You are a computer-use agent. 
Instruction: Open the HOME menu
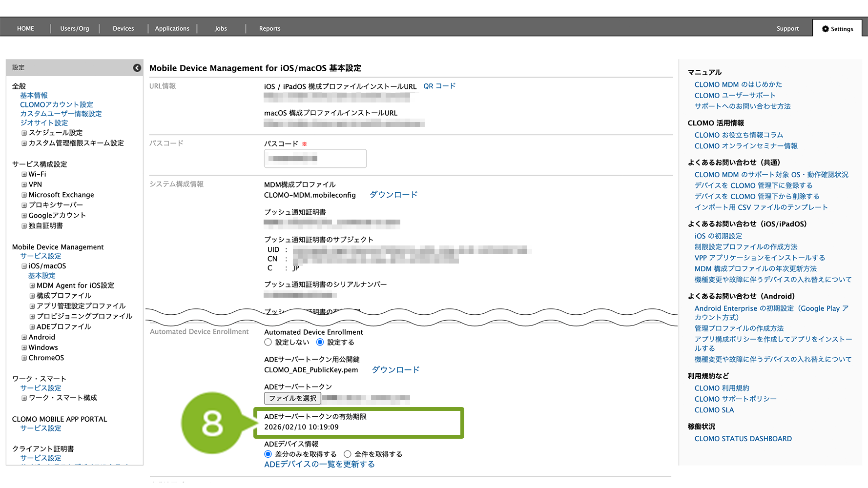[25, 28]
